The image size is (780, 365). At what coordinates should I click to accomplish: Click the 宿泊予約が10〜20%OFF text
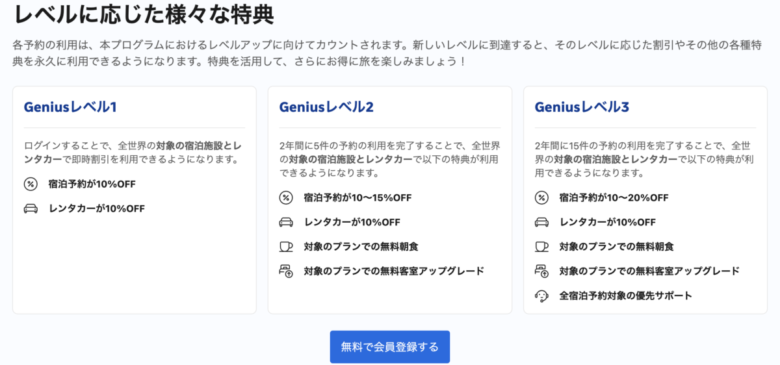click(x=614, y=198)
